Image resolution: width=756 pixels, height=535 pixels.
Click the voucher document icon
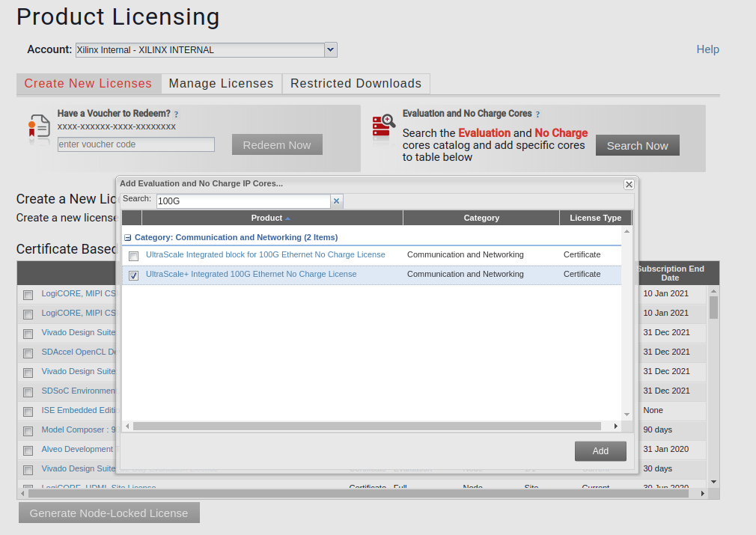pos(39,129)
